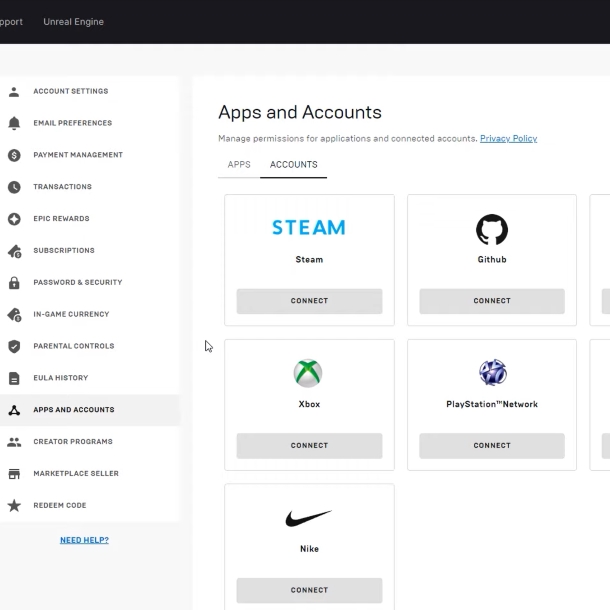Click the Subscriptions tag icon

click(14, 251)
